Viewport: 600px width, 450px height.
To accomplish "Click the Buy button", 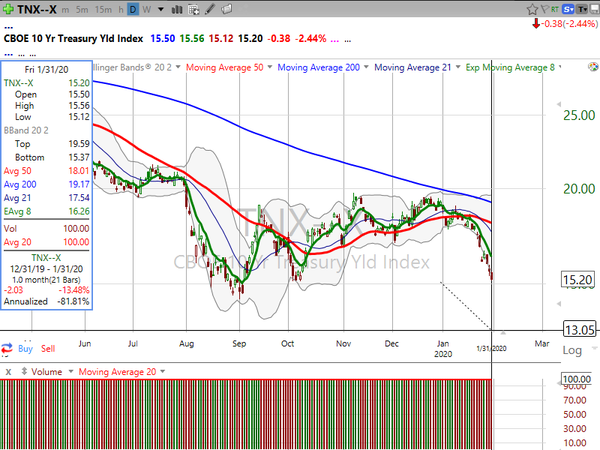I will [26, 349].
